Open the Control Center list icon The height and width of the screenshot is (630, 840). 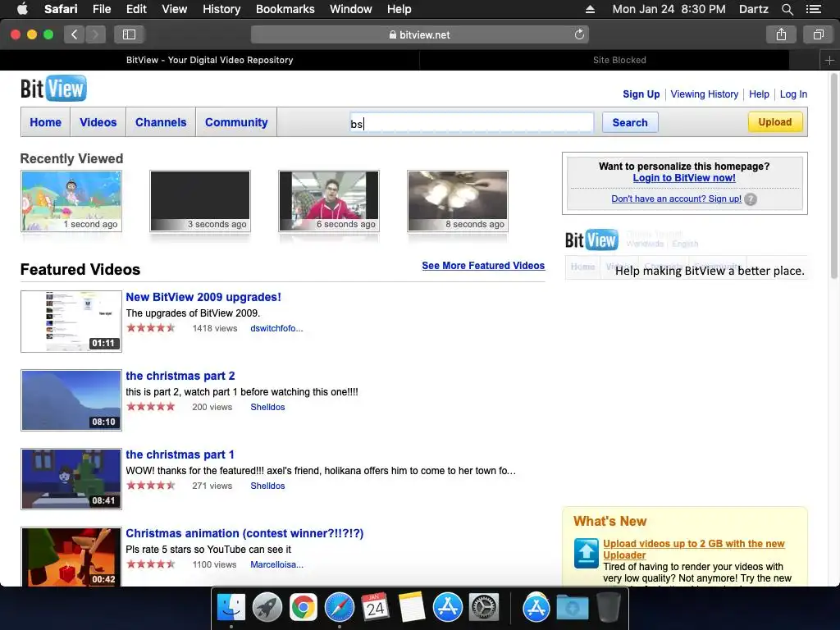pyautogui.click(x=813, y=9)
